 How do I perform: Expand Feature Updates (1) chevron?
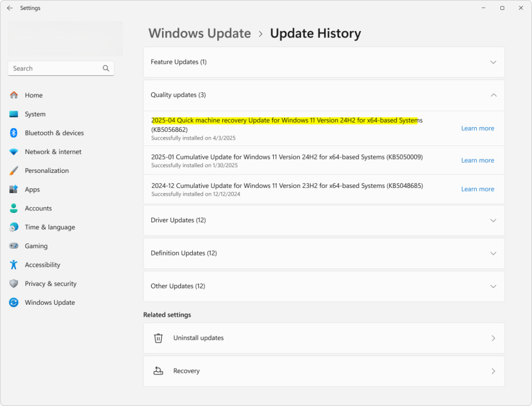tap(494, 62)
